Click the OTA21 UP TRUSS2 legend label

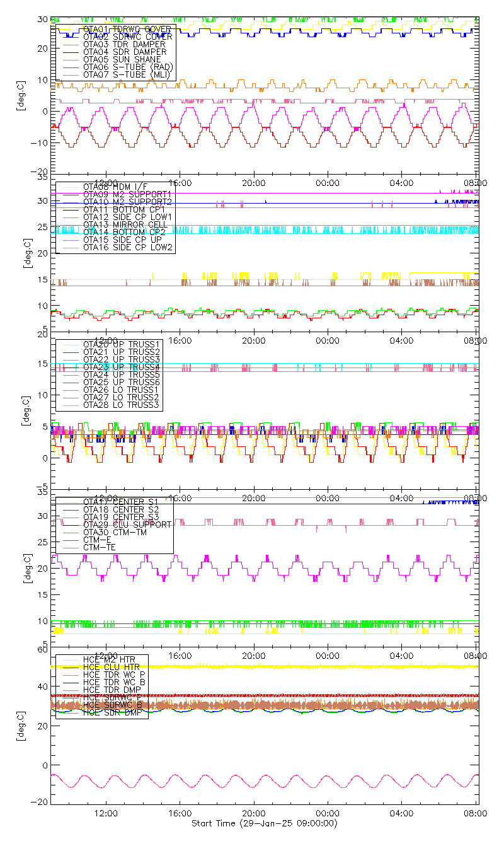(x=122, y=351)
